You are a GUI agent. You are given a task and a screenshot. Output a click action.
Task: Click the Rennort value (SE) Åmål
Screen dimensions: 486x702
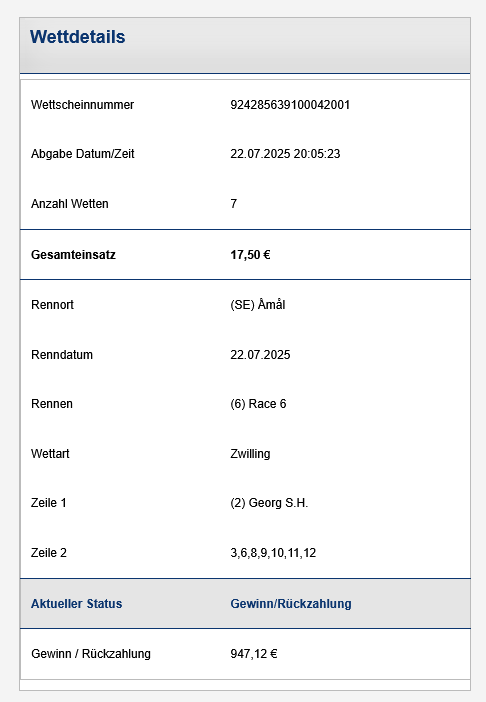[x=258, y=304]
